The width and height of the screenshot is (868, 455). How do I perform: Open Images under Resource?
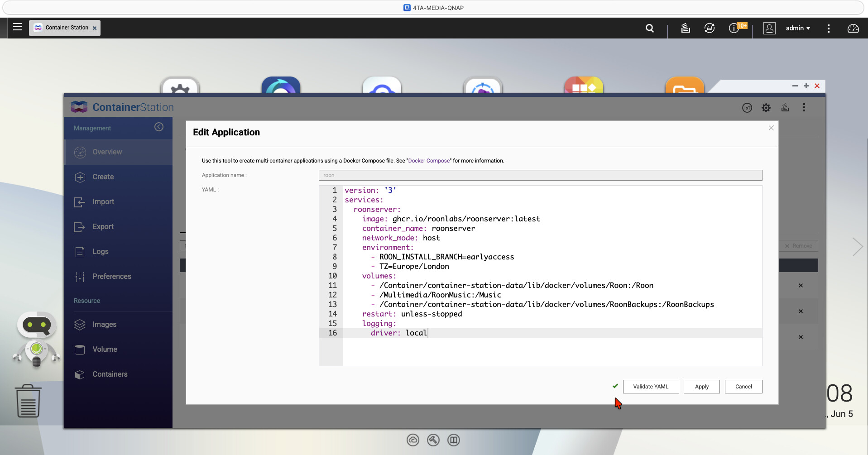coord(118,325)
